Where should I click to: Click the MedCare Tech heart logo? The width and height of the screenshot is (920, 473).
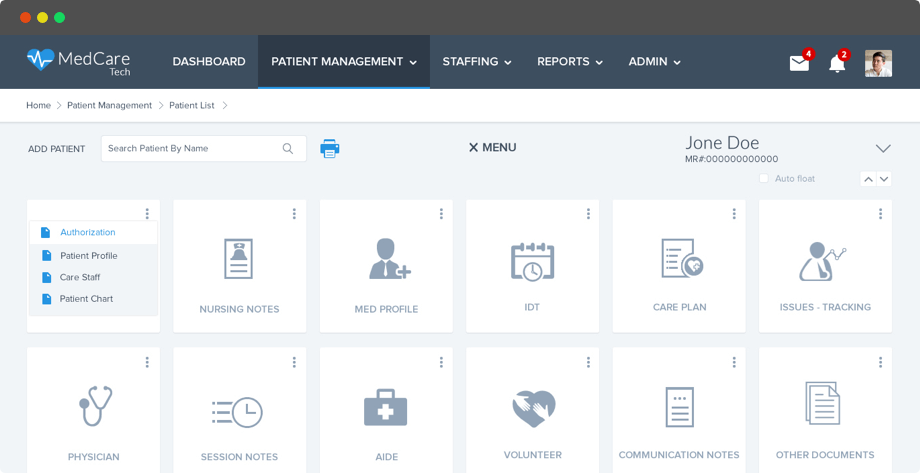tap(40, 60)
